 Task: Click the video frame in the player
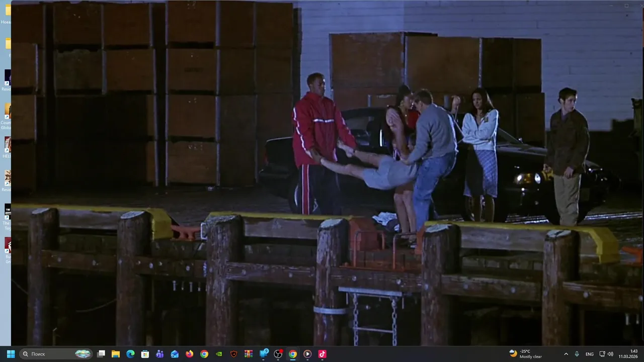327,173
